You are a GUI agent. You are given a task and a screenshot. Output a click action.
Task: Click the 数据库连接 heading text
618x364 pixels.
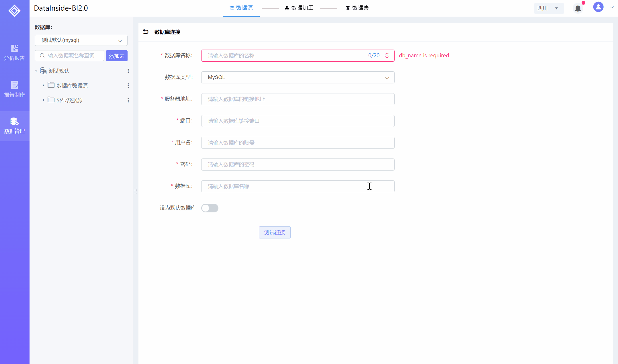click(167, 32)
